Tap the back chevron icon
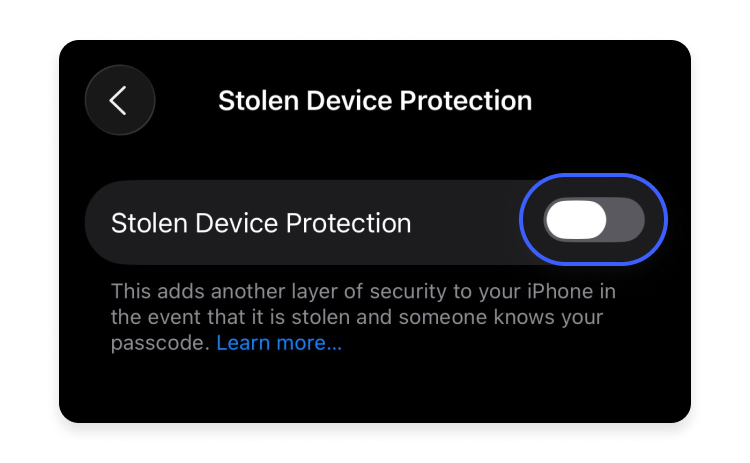The width and height of the screenshot is (750, 463). (118, 100)
